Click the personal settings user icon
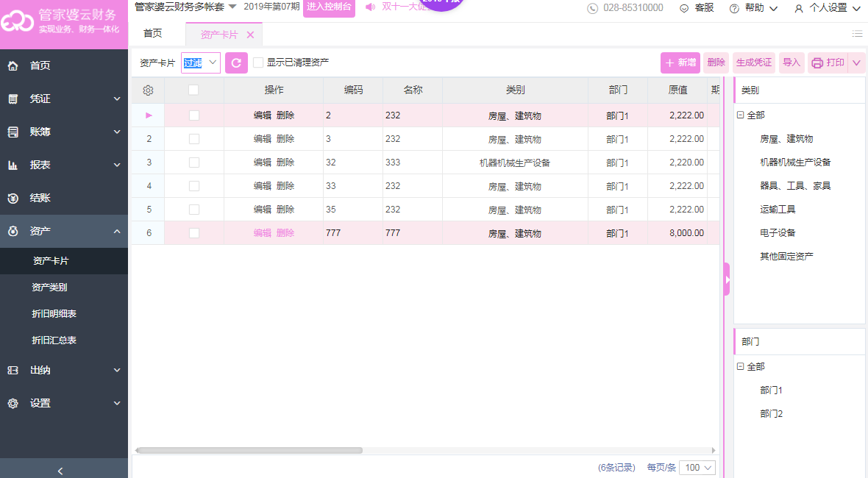 tap(798, 8)
